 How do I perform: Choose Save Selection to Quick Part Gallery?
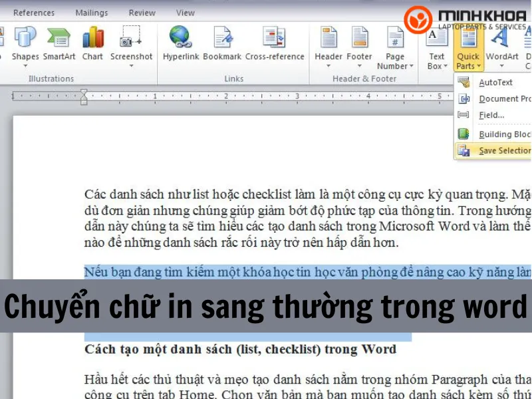(x=493, y=150)
